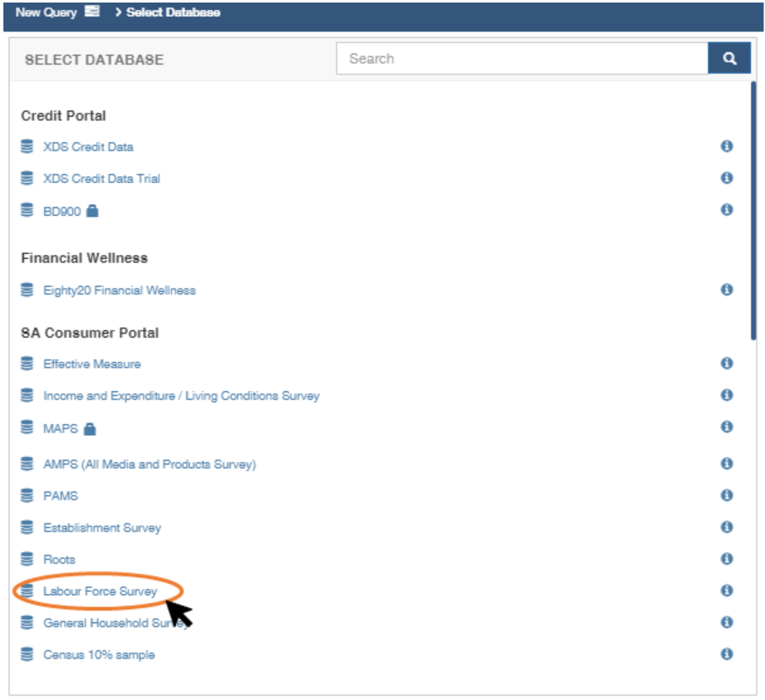Open the Establishment Survey database
The image size is (765, 700).
click(x=102, y=527)
